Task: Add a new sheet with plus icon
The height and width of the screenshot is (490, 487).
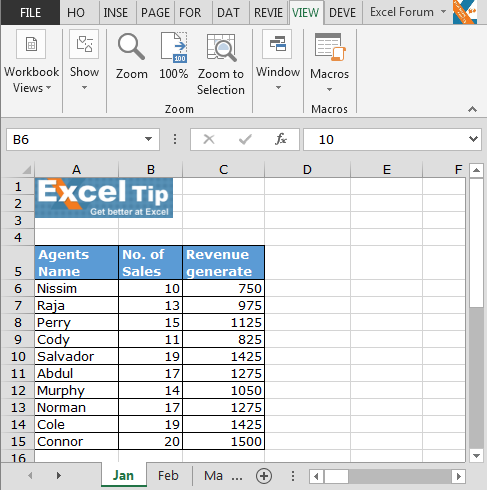Action: coord(264,476)
